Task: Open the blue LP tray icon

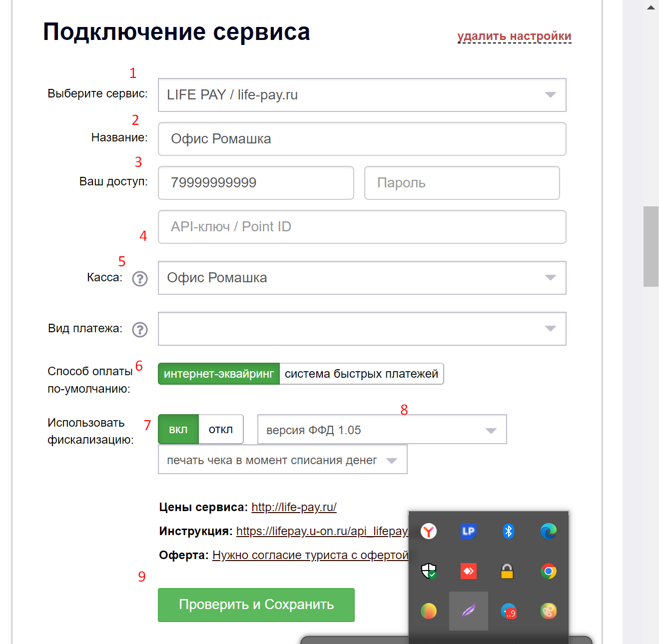Action: click(x=468, y=531)
